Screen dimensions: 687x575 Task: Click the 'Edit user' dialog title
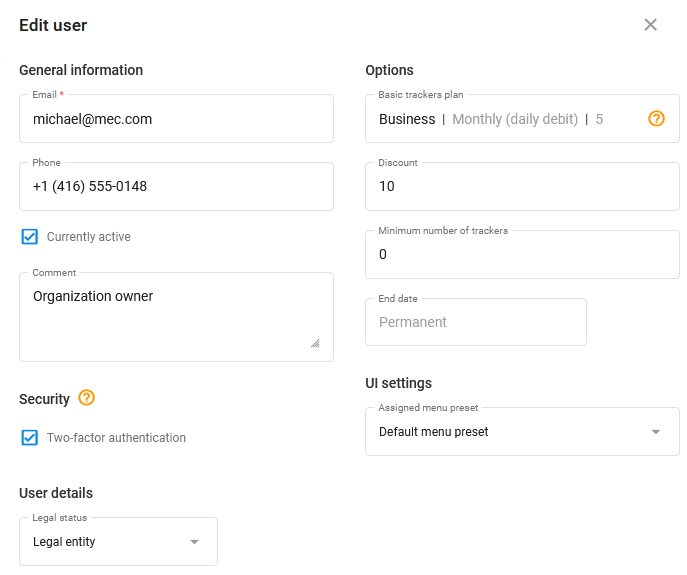(53, 25)
